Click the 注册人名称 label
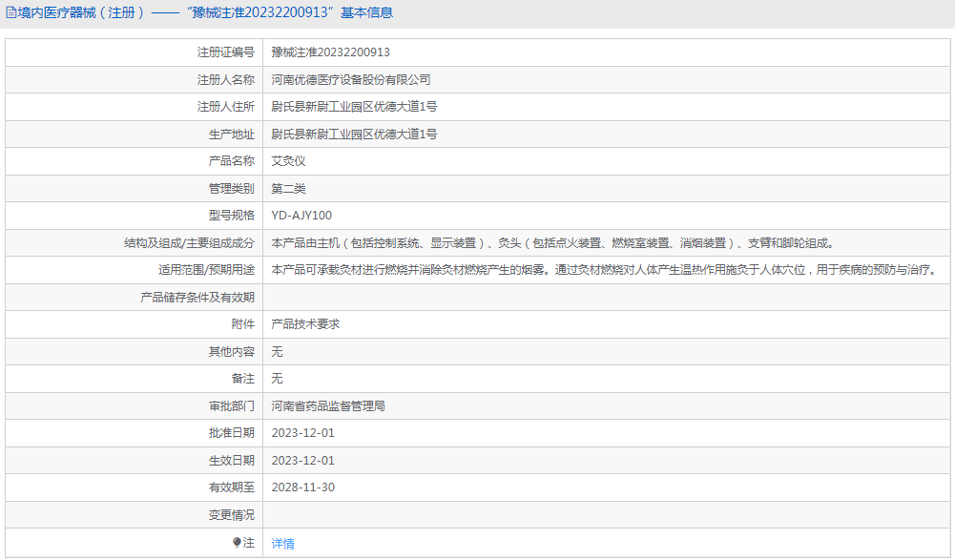Image resolution: width=955 pixels, height=560 pixels. pos(226,80)
